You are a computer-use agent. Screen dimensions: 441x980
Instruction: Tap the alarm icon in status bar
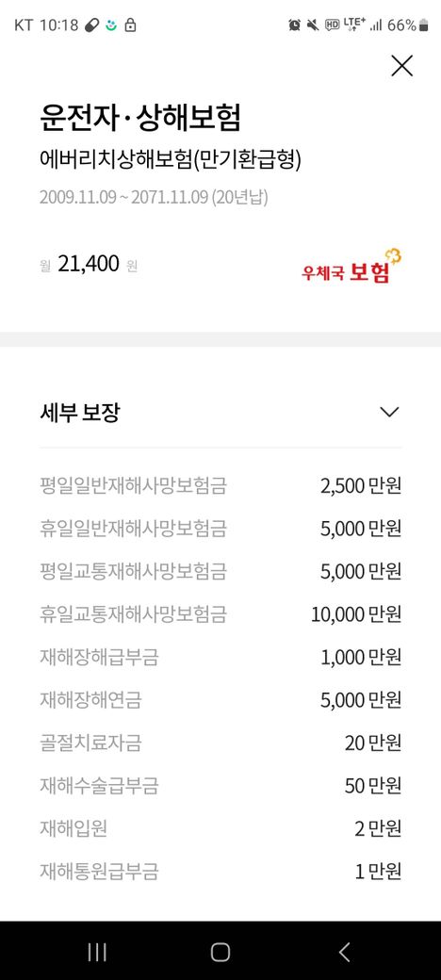(x=294, y=25)
